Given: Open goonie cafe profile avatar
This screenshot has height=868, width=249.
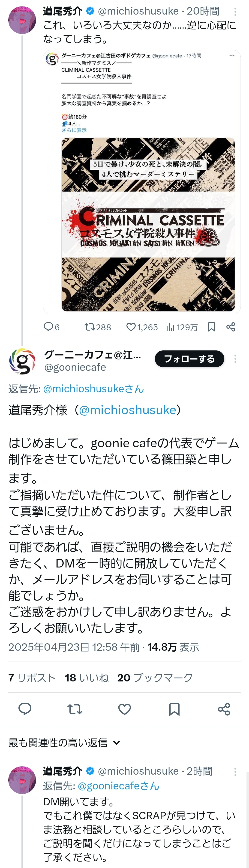Looking at the screenshot, I should (22, 361).
